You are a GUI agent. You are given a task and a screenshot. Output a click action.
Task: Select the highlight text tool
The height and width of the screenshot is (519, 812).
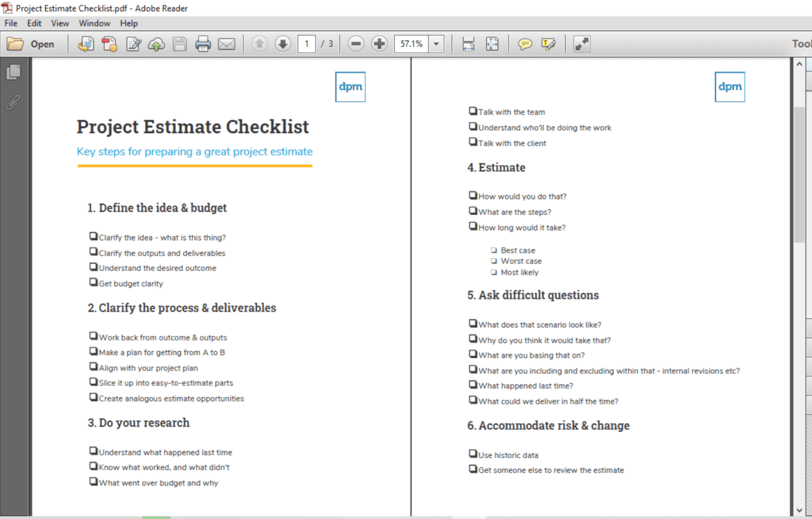(x=548, y=44)
